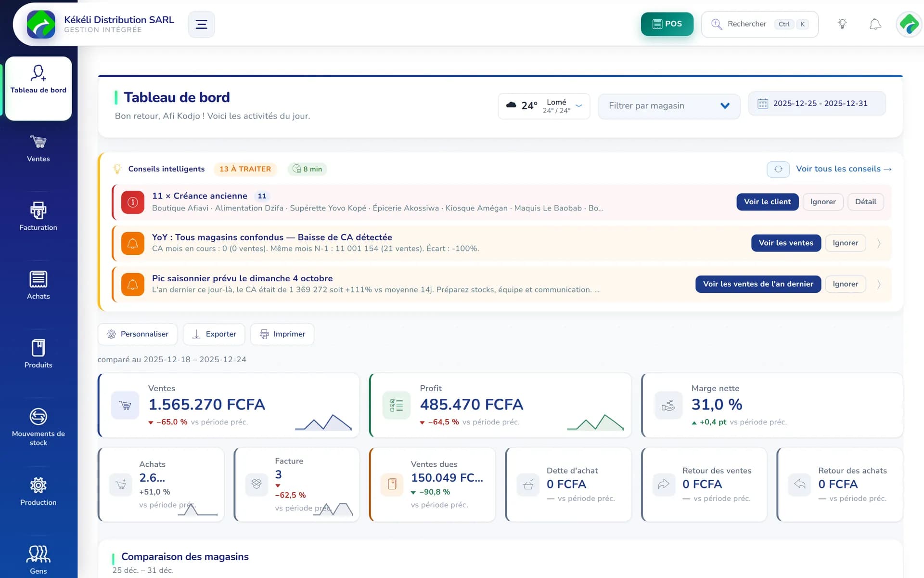Open Mouvements de stock section
Viewport: 924px width, 578px height.
pyautogui.click(x=38, y=428)
